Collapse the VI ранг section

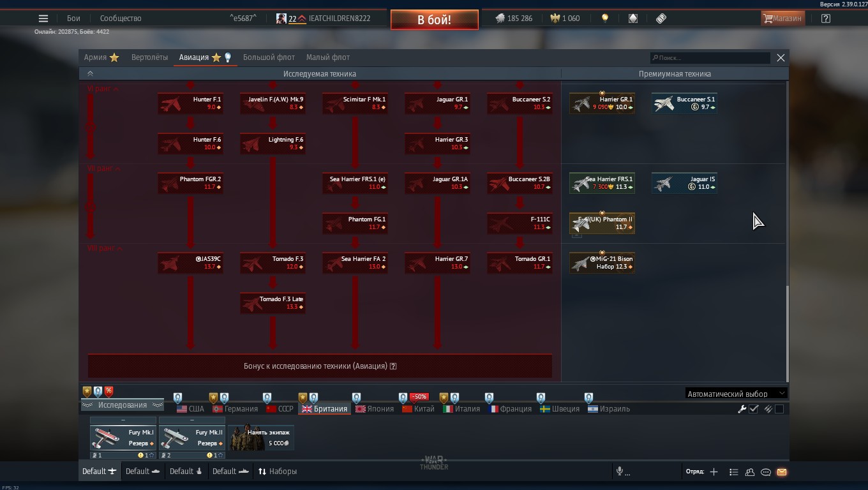tap(103, 89)
